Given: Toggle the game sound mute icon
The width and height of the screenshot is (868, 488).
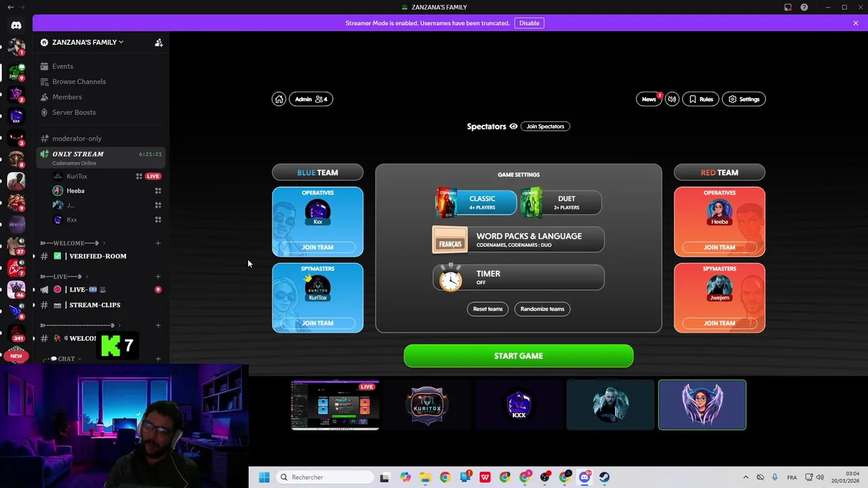Looking at the screenshot, I should coord(672,99).
